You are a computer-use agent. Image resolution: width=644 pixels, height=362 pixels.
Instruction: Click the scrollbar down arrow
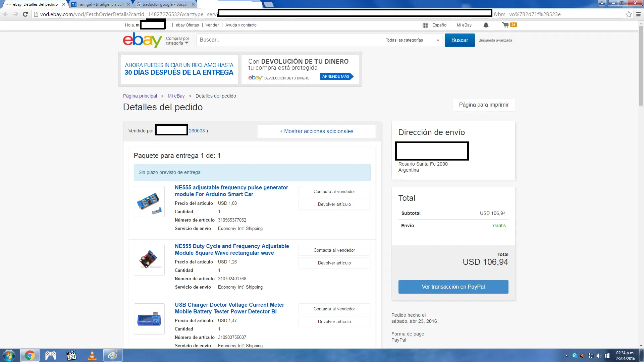coord(641,346)
